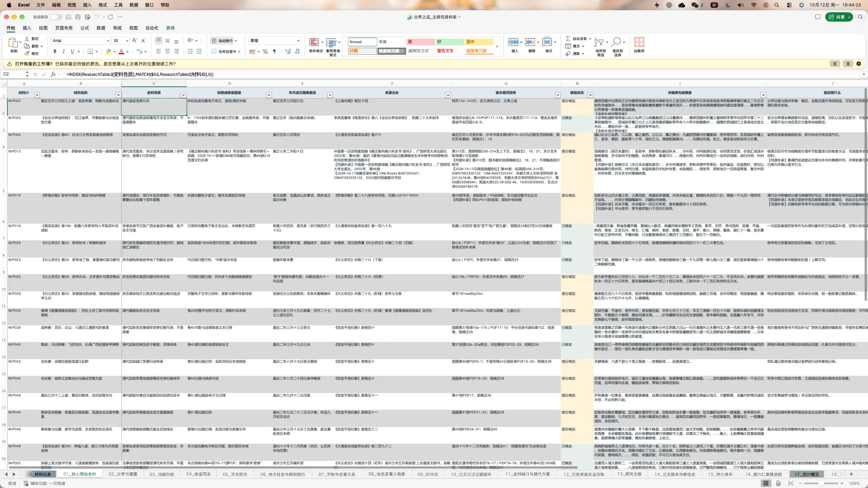868x488 pixels.
Task: Click the Redo circular arrow icon
Action: tap(111, 17)
